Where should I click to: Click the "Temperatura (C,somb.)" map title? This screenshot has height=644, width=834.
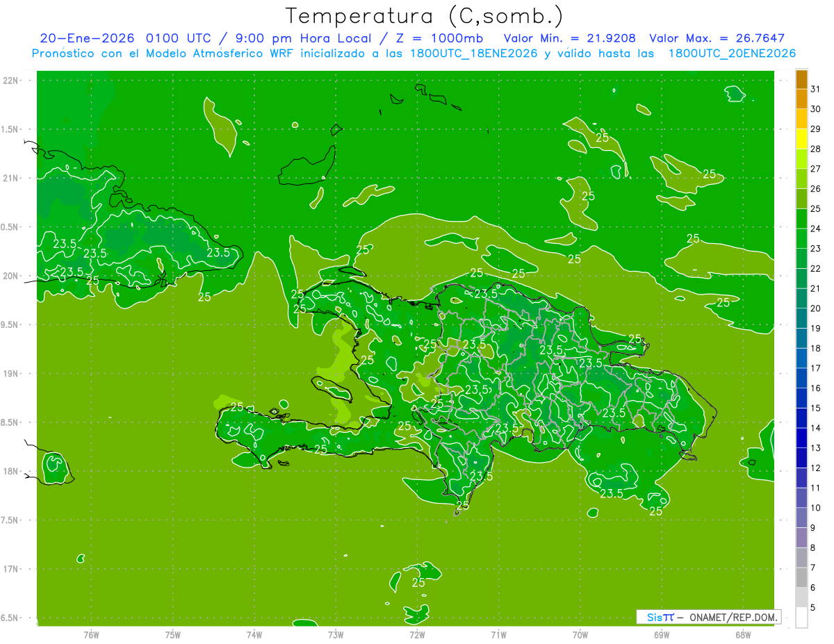point(425,15)
